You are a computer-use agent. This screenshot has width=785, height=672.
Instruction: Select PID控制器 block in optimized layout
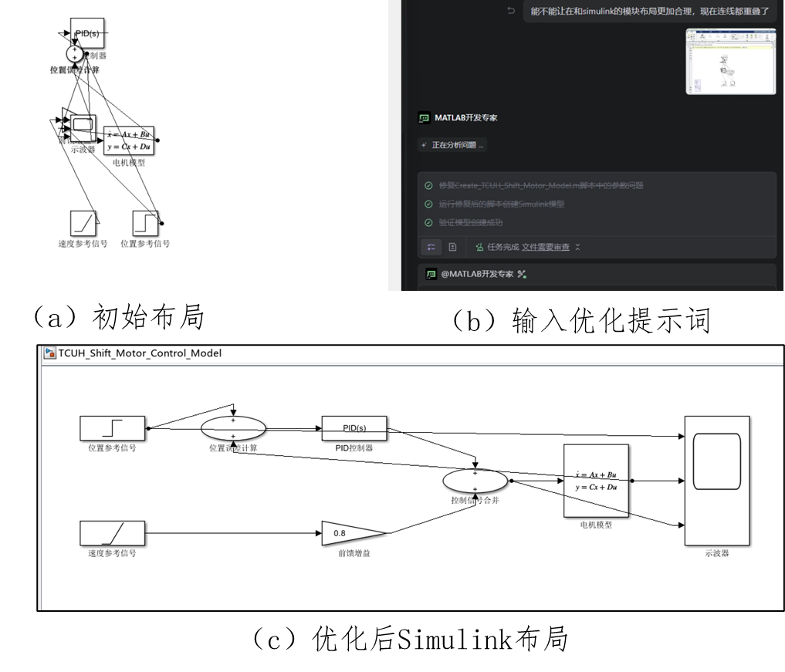coord(354,428)
